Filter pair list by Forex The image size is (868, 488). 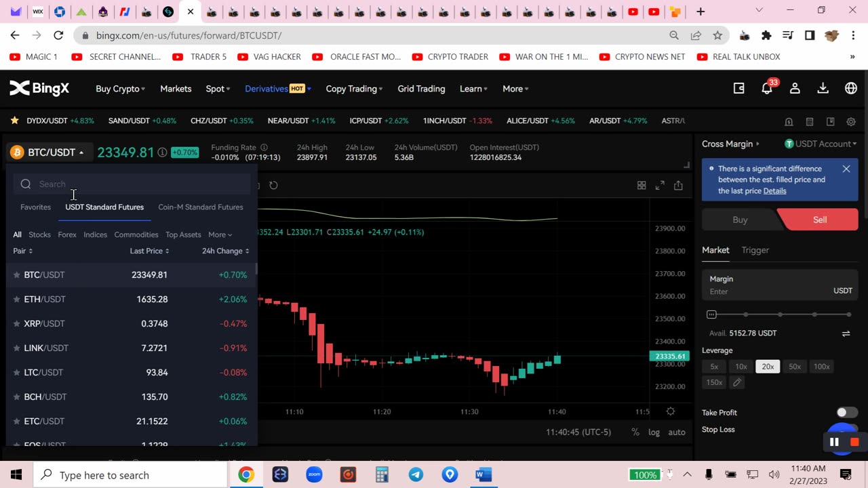tap(67, 235)
